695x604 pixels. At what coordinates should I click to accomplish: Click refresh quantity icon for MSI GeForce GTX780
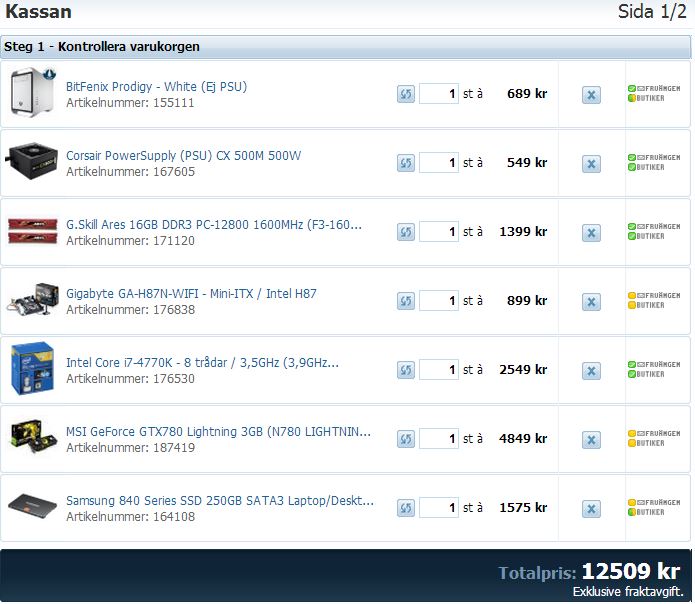pos(406,440)
